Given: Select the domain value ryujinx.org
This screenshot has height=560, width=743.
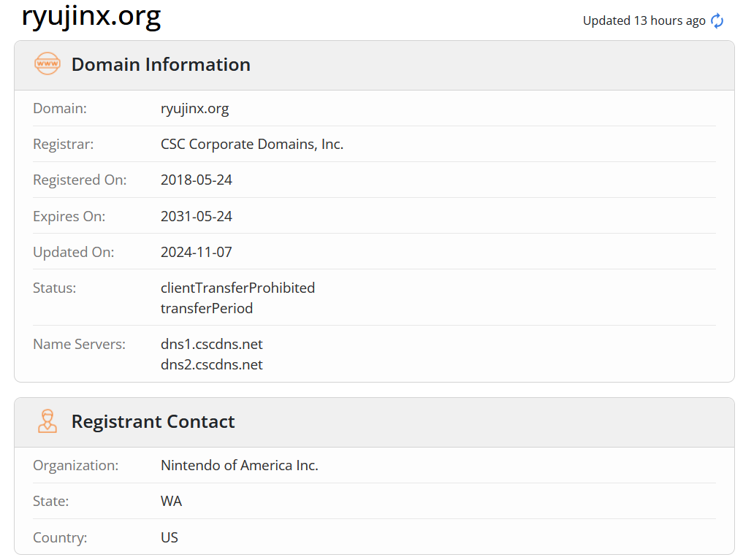Looking at the screenshot, I should click(195, 108).
